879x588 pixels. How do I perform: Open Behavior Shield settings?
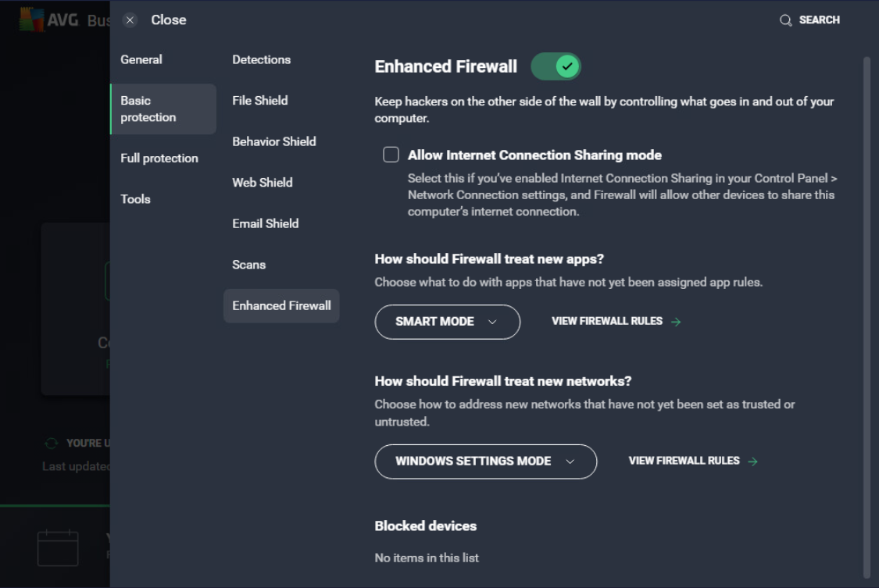coord(274,141)
